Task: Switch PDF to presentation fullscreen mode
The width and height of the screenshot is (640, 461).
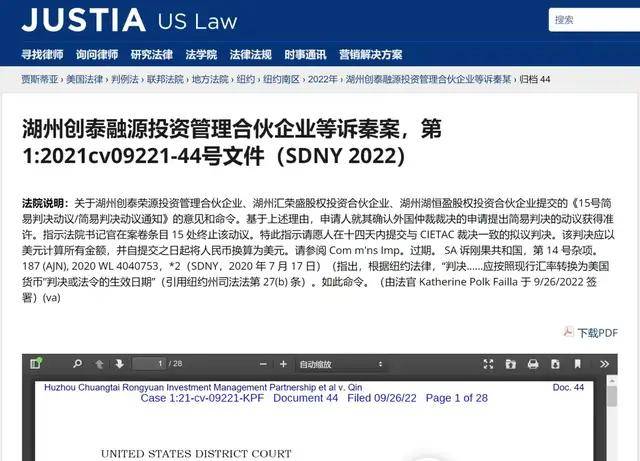Action: [x=488, y=364]
